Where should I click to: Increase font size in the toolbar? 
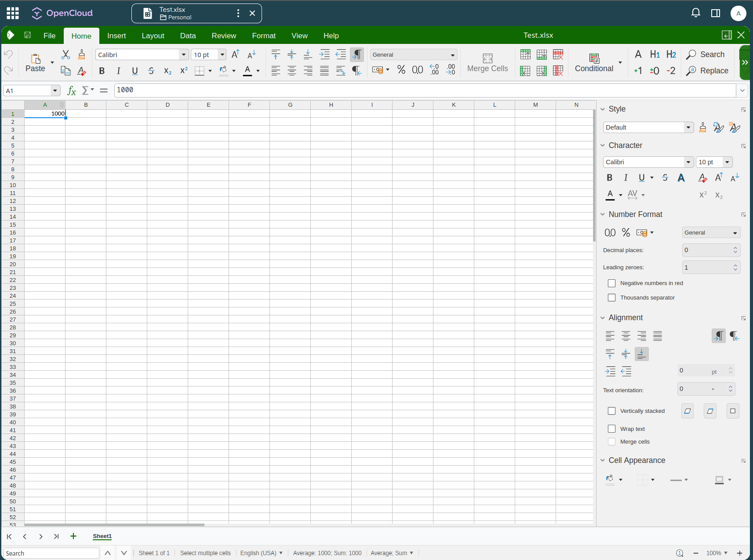[x=236, y=54]
